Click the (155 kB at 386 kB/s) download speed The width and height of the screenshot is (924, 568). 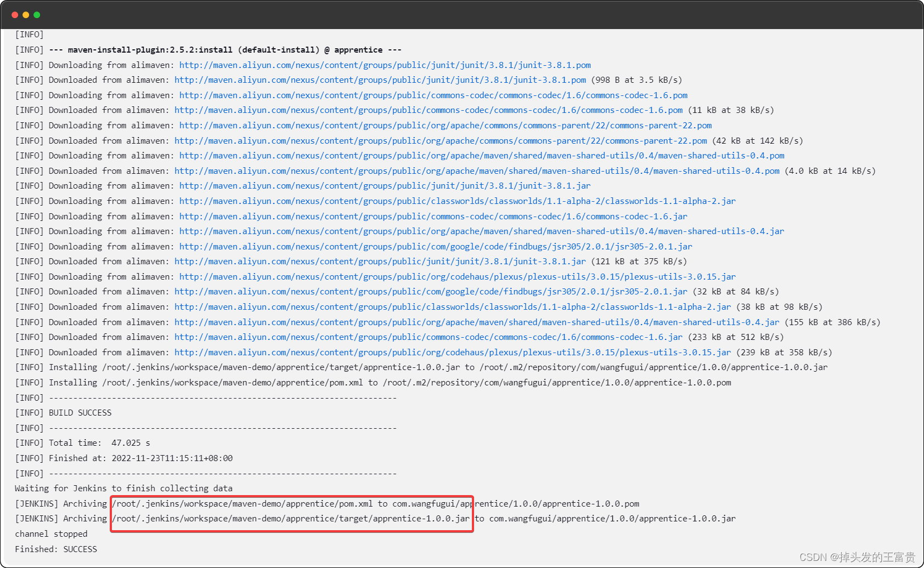coord(832,322)
